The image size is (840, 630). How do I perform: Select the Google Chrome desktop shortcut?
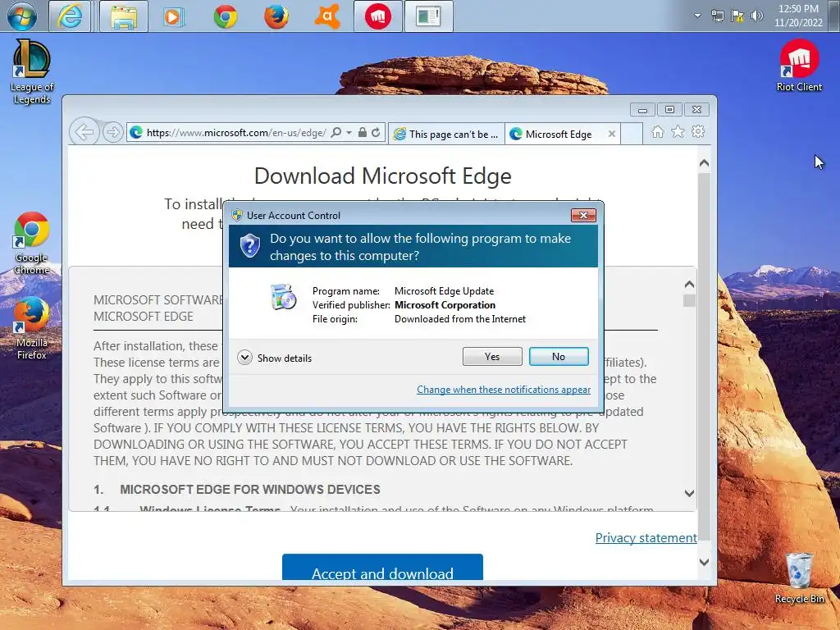coord(32,243)
